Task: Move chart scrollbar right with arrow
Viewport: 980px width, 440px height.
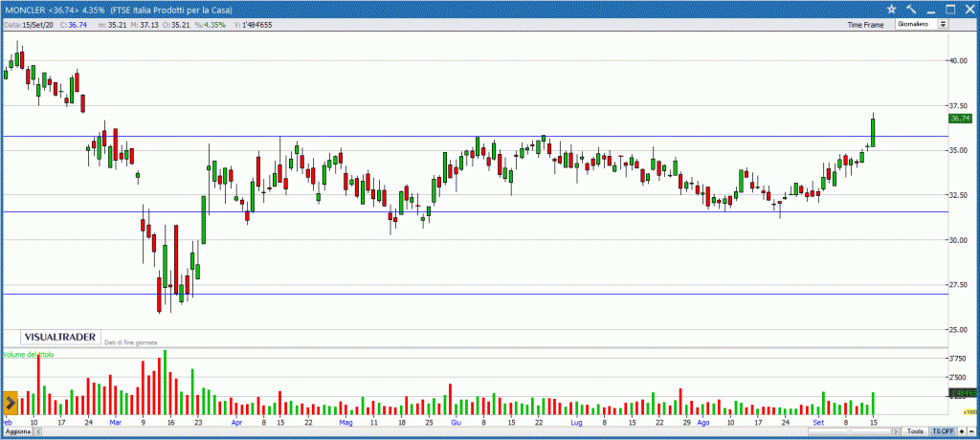Action: pos(898,432)
